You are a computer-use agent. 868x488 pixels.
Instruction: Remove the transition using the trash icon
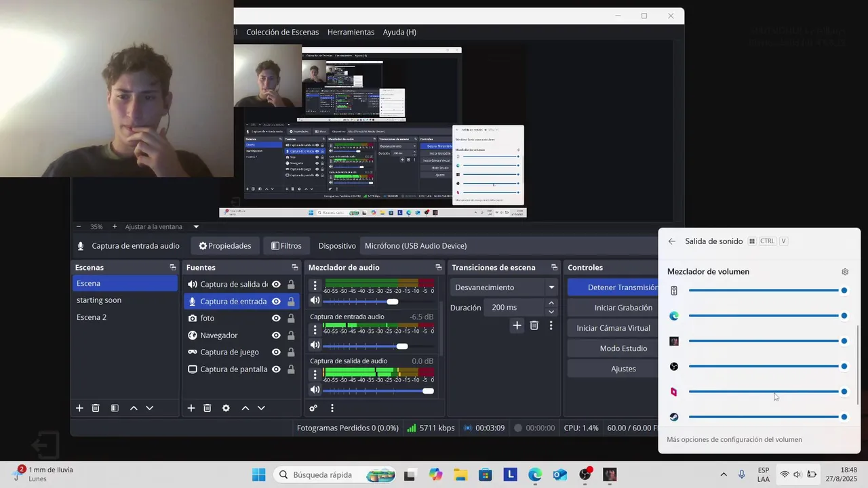[x=534, y=325]
